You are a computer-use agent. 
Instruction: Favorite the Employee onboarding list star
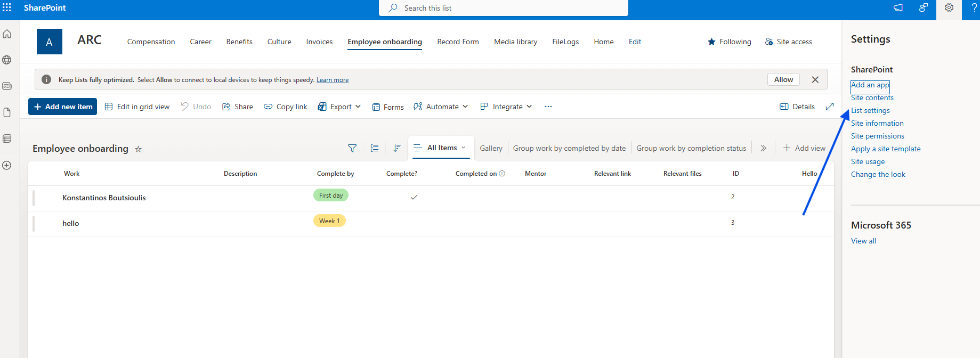[139, 149]
